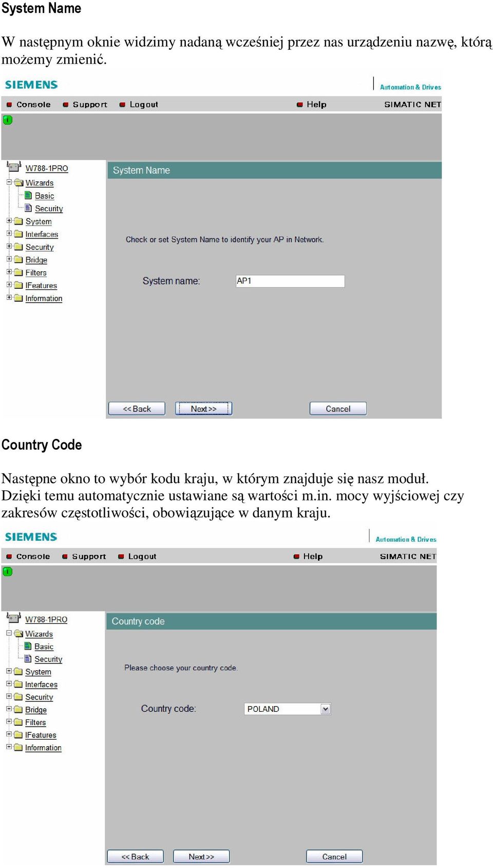Open the Filters link in the System Name tree
Viewport: 493px width, 868px height.
(x=36, y=273)
